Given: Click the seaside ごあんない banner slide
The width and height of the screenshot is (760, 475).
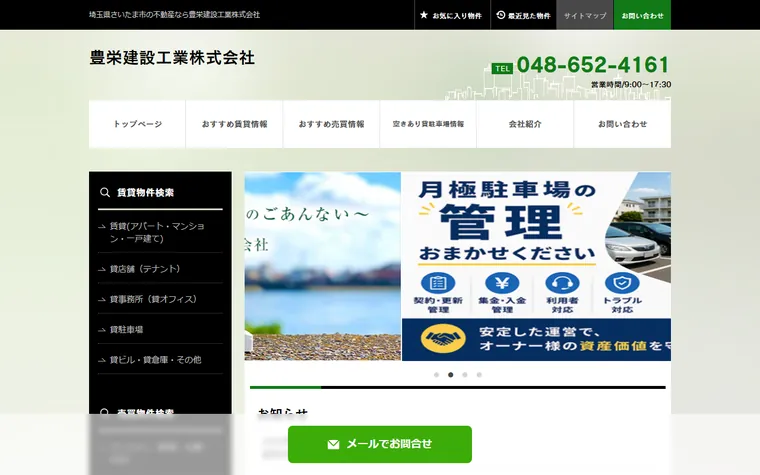Looking at the screenshot, I should click(323, 266).
